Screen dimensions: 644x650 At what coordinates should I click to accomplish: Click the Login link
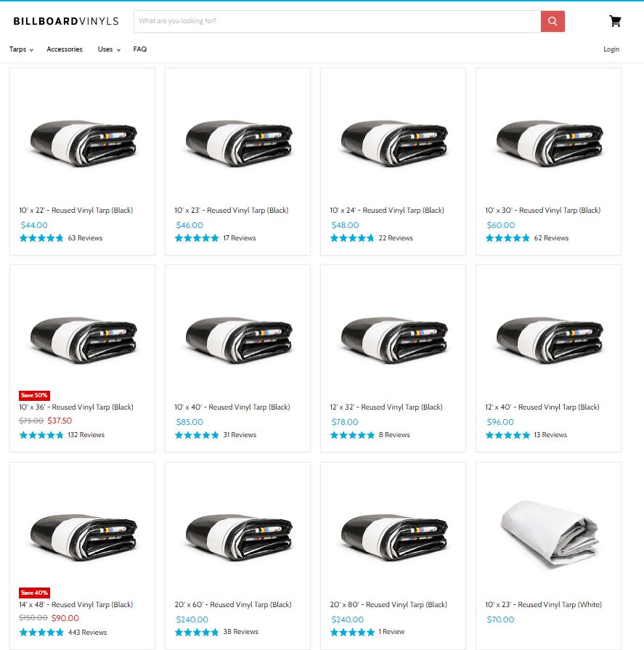pos(611,49)
